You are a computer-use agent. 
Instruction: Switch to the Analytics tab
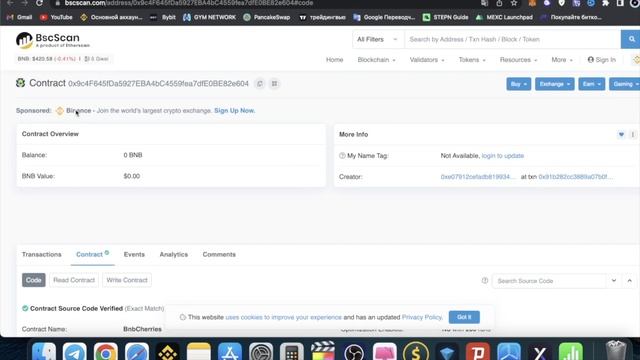pos(173,254)
